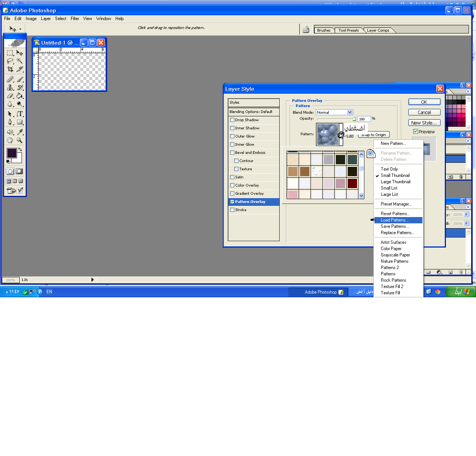
Task: Pick the dark red pattern thumbnail
Action: [x=352, y=183]
